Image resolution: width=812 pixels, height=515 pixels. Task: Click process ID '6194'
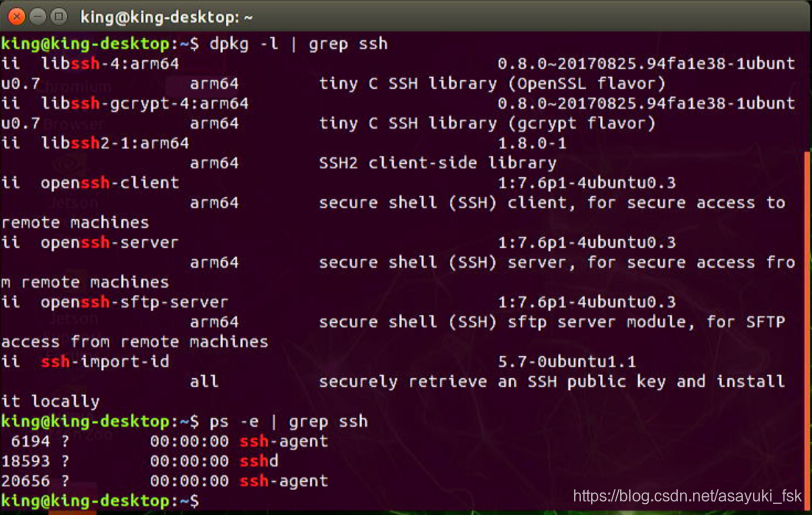31,441
